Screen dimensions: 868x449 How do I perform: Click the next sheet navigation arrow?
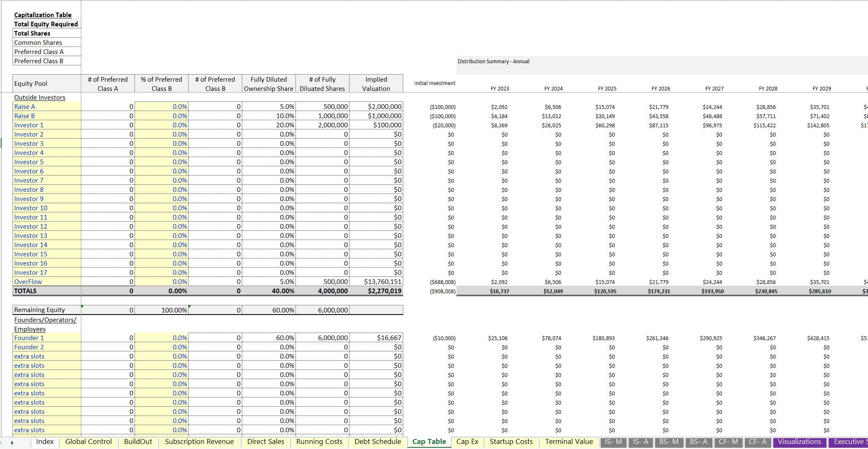click(13, 442)
